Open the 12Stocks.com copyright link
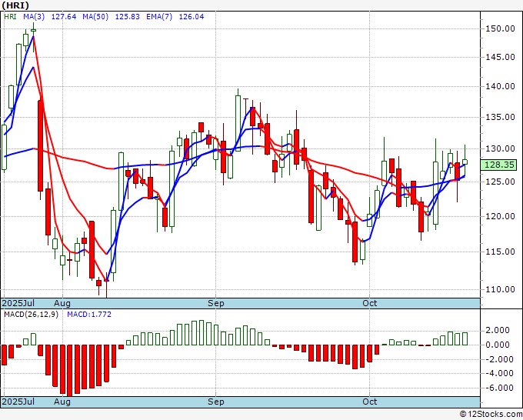523x420 pixels. (x=491, y=415)
